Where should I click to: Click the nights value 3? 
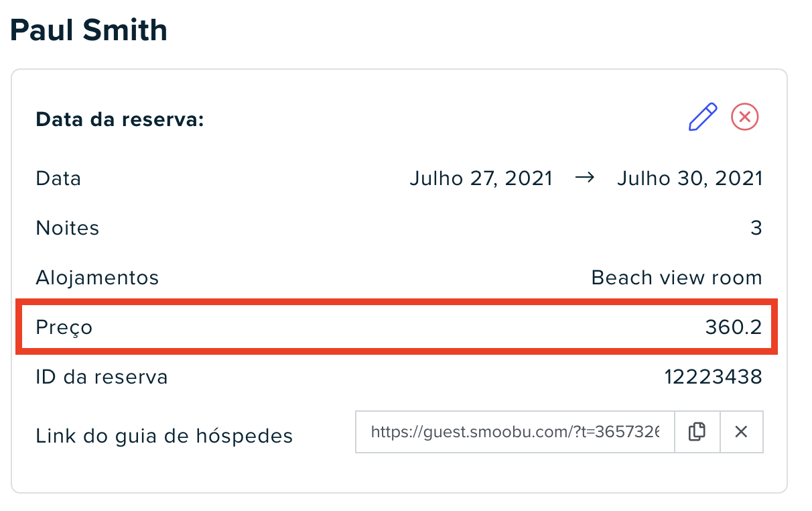pyautogui.click(x=756, y=228)
